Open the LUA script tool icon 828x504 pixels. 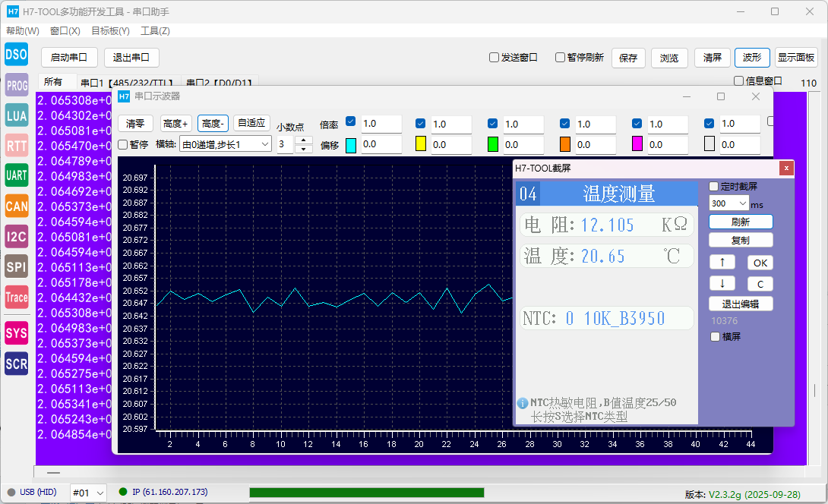pyautogui.click(x=16, y=115)
